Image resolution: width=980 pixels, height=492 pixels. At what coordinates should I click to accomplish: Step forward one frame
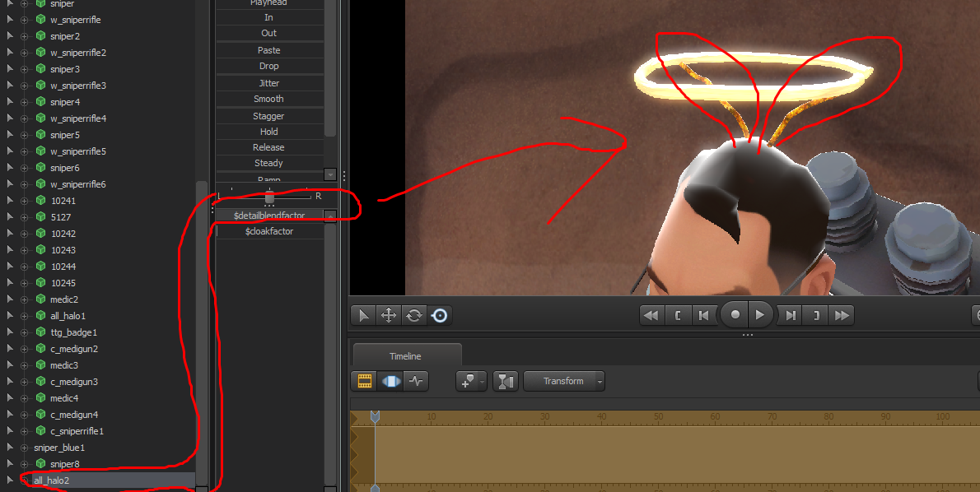pos(791,315)
